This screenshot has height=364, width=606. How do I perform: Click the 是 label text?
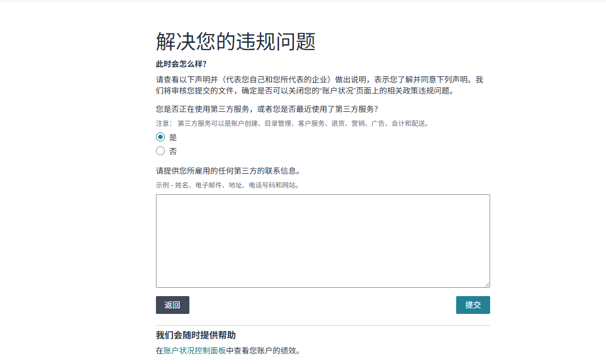tap(173, 137)
